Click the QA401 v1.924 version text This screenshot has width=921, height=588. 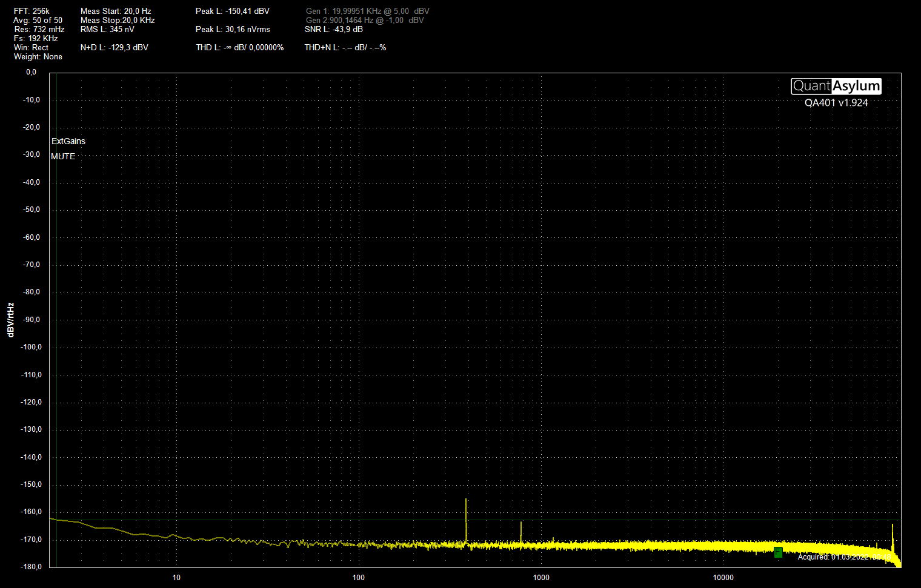tap(836, 103)
